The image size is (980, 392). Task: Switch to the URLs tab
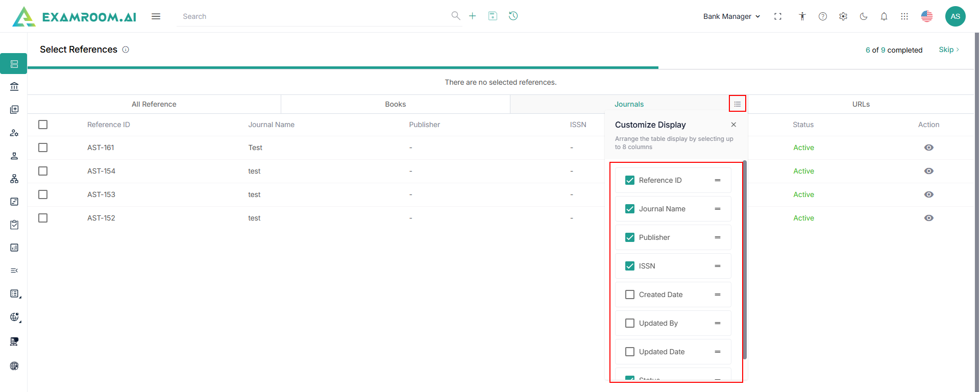(x=861, y=104)
